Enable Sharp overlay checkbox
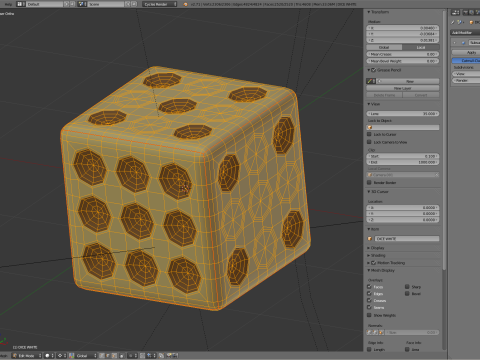The image size is (480, 360). click(407, 287)
